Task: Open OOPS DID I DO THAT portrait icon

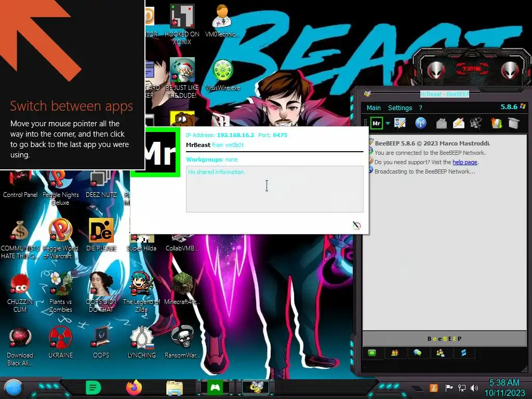Action: pos(101,292)
